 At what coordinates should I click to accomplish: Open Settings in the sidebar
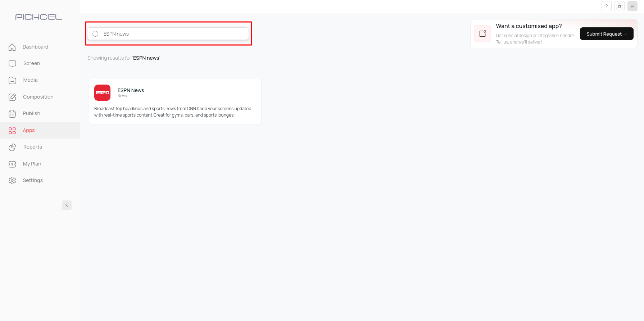[x=33, y=180]
